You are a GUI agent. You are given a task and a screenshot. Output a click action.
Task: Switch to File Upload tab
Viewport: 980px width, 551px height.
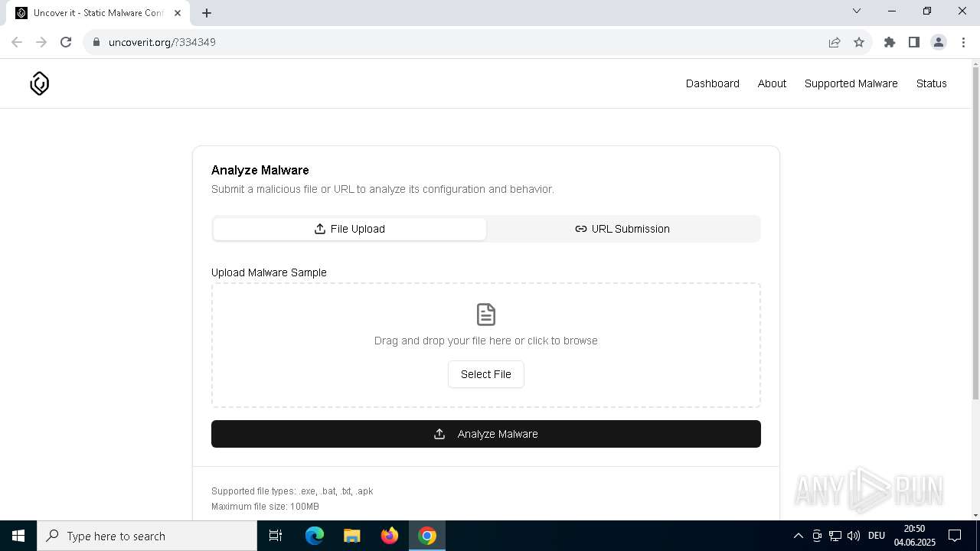(350, 229)
